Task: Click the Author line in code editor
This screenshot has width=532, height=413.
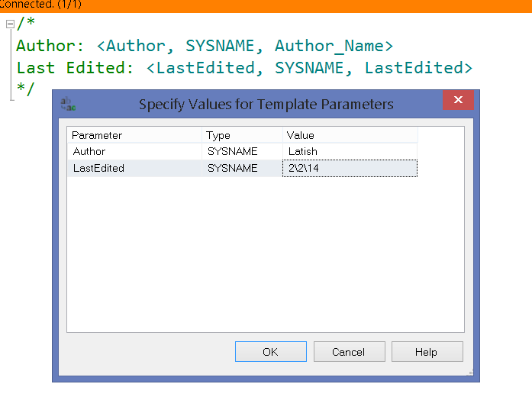Action: pos(205,46)
